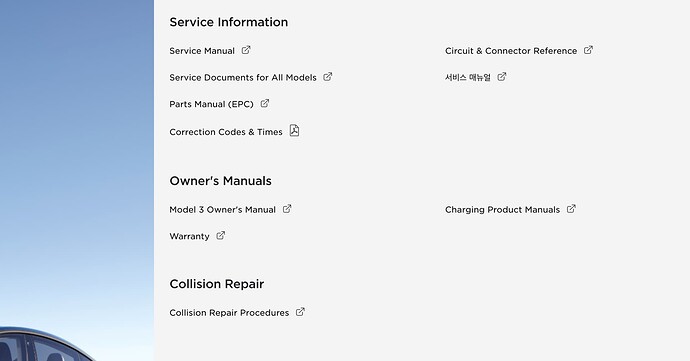Open Circuit & Connector Reference link
This screenshot has width=690, height=361.
pyautogui.click(x=511, y=51)
